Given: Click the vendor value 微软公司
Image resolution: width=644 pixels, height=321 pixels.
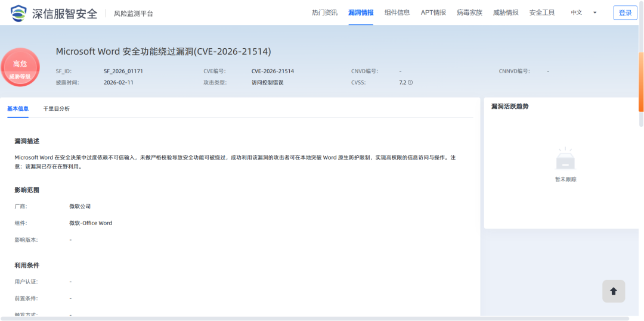Looking at the screenshot, I should (x=80, y=206).
